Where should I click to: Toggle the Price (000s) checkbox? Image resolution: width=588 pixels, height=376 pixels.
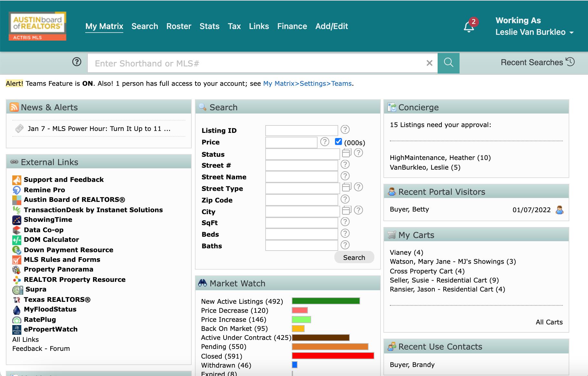[x=338, y=142]
